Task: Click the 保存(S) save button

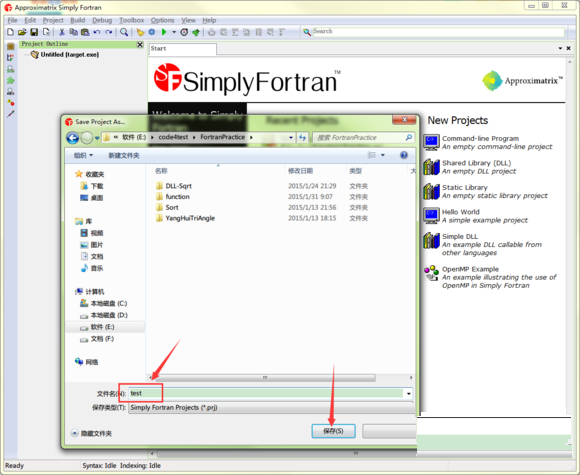Action: (x=333, y=431)
